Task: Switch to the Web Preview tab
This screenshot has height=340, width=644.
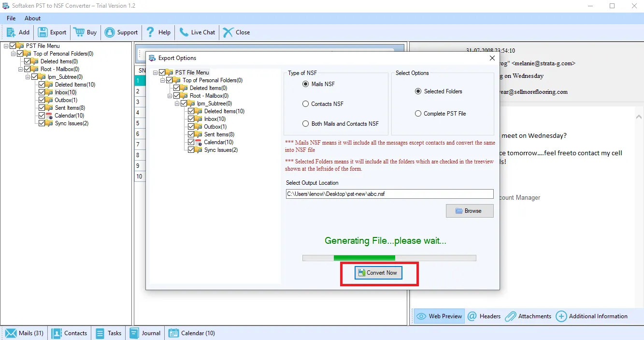Action: pos(439,316)
